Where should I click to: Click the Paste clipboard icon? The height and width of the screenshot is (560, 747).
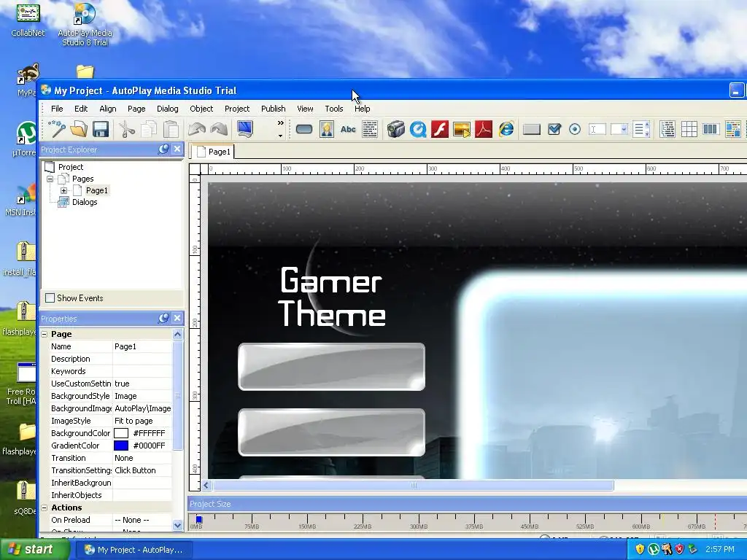pos(171,129)
